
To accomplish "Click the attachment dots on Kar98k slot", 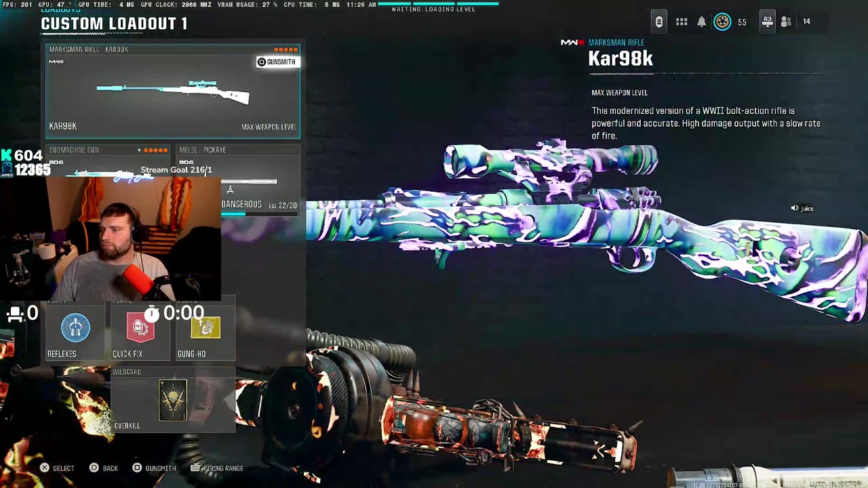I will coord(285,49).
